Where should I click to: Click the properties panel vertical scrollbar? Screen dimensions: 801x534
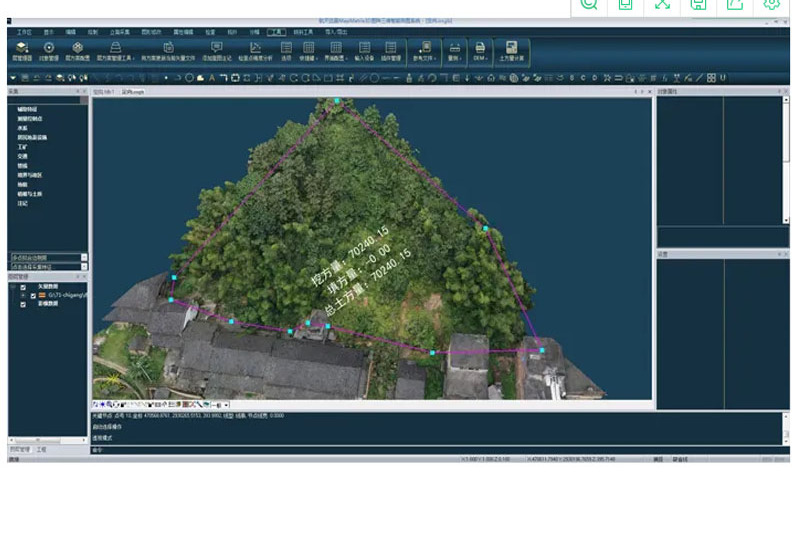[x=786, y=159]
